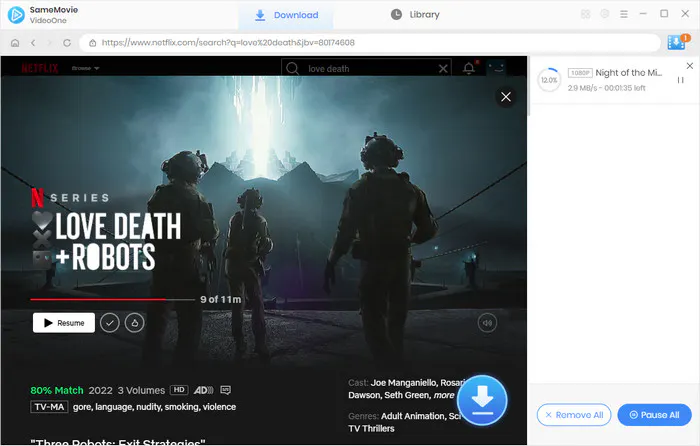Click TV Thrillers genre link
The width and height of the screenshot is (700, 446).
point(371,429)
